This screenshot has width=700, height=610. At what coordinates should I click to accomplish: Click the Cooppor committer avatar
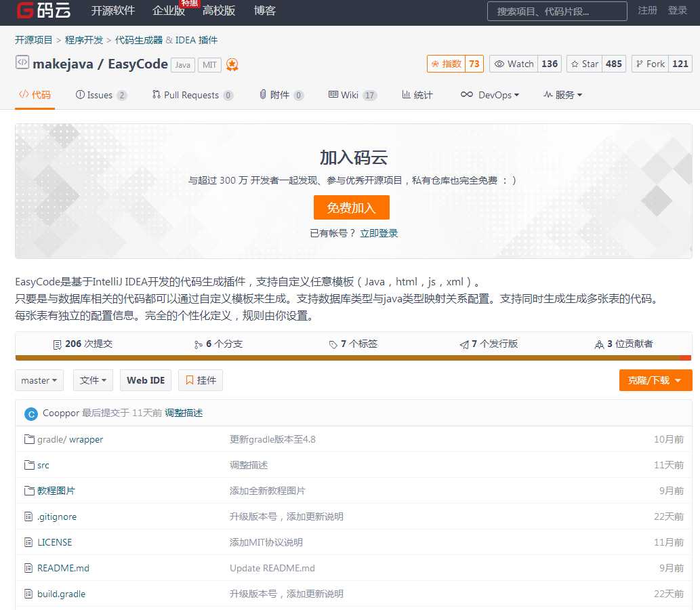[30, 414]
